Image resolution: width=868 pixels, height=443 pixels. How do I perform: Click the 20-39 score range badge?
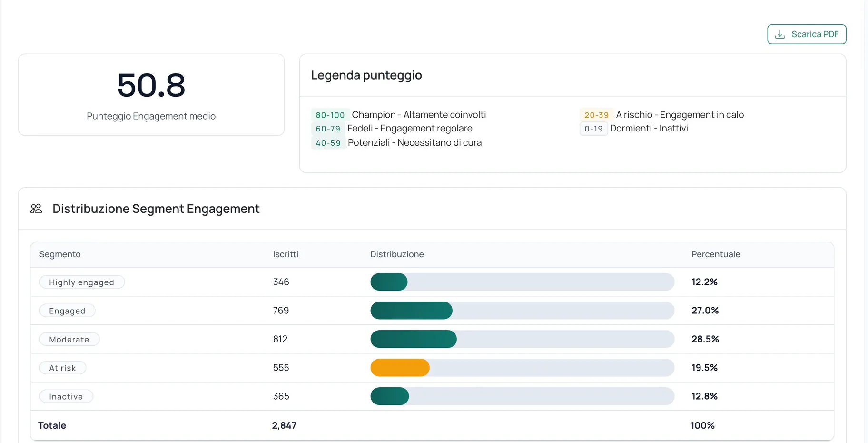point(596,115)
